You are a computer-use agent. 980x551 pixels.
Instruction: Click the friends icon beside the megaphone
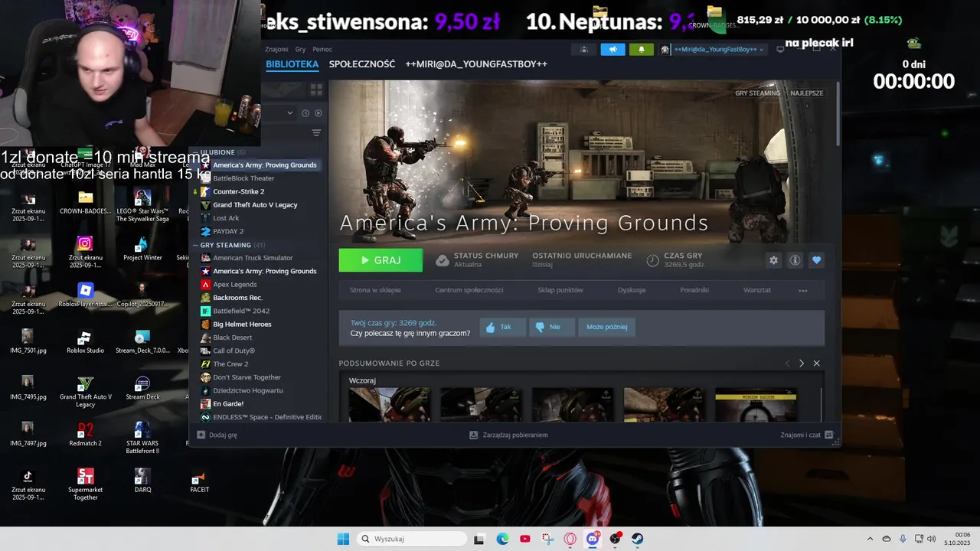click(584, 49)
